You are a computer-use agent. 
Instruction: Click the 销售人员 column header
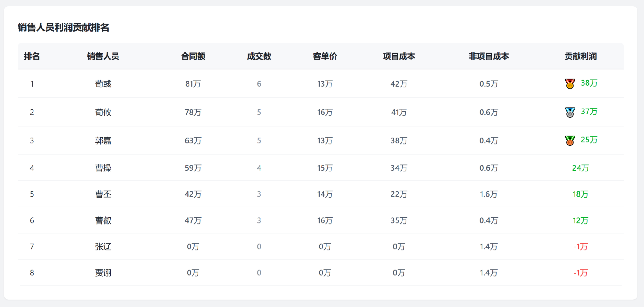(103, 56)
